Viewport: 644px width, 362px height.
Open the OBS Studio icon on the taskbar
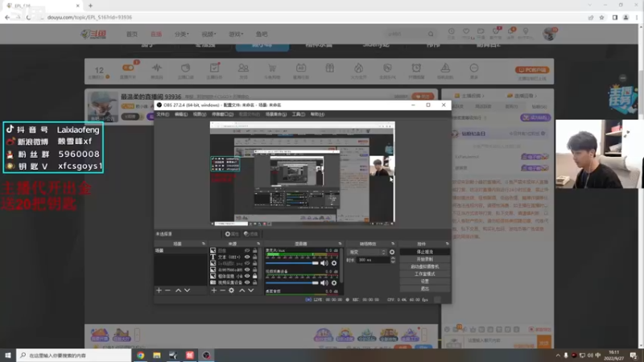206,356
